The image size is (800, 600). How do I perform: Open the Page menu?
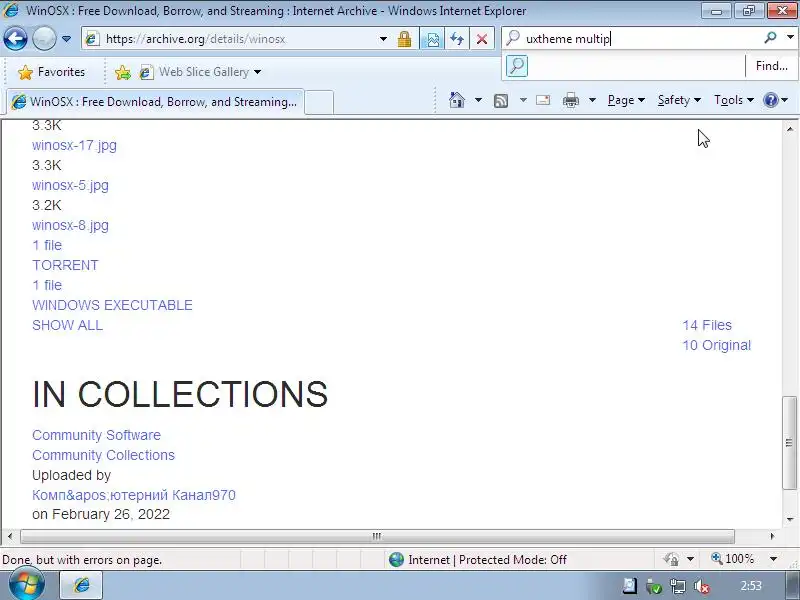627,100
